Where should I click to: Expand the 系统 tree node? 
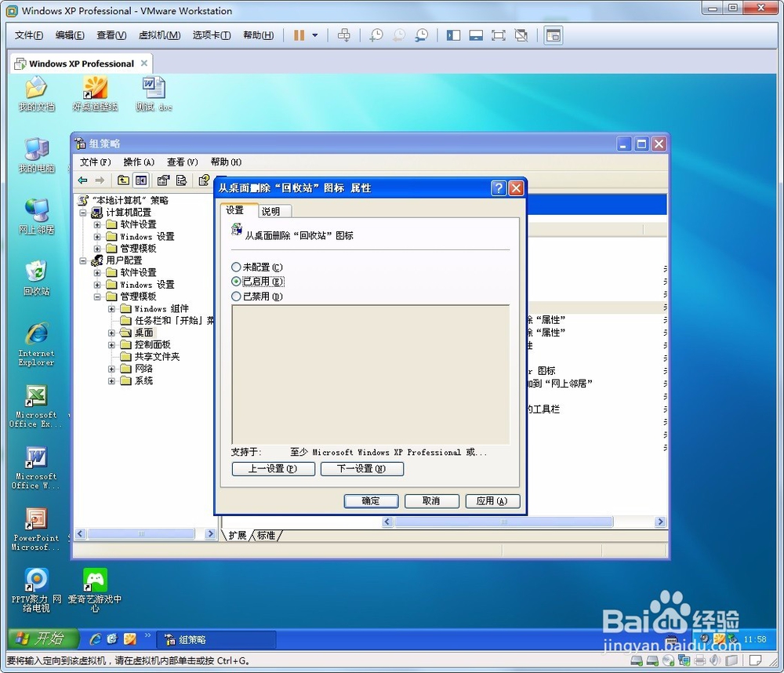click(111, 380)
